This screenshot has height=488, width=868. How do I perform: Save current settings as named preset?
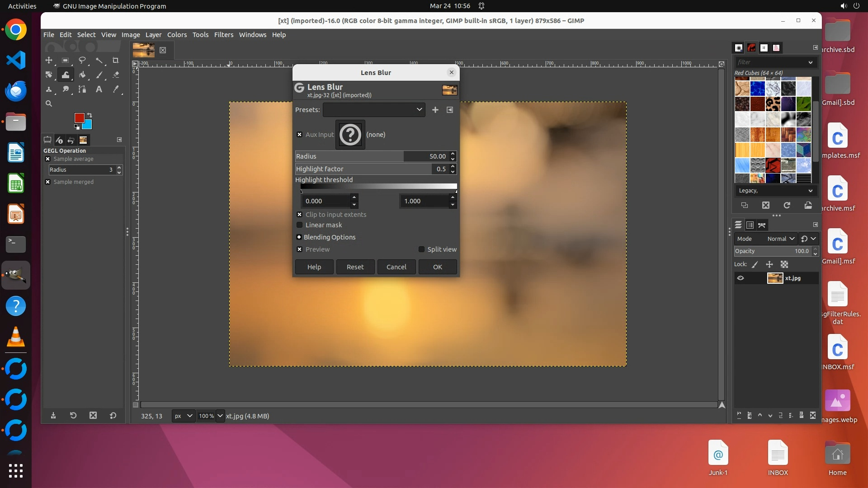pyautogui.click(x=435, y=110)
